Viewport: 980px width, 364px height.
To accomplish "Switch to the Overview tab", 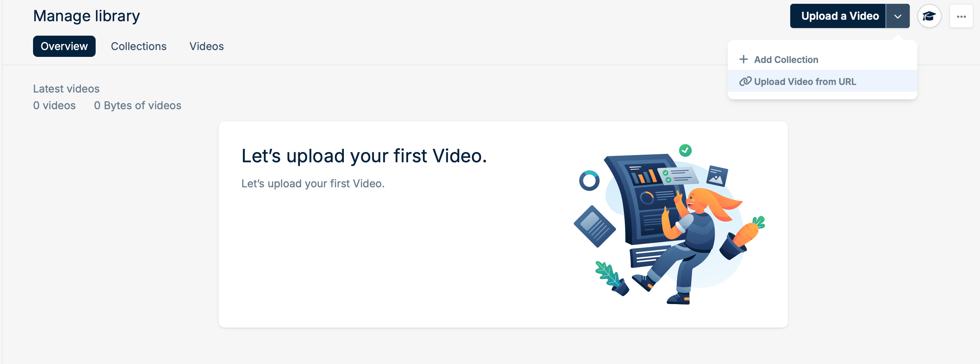I will pos(64,46).
